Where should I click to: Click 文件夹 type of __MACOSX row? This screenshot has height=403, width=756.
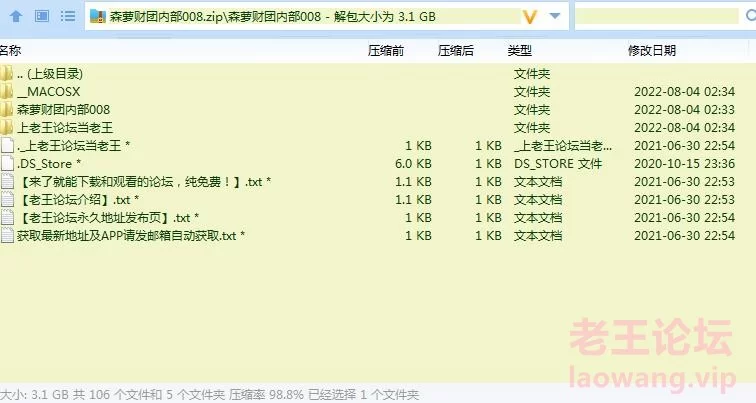pyautogui.click(x=532, y=92)
